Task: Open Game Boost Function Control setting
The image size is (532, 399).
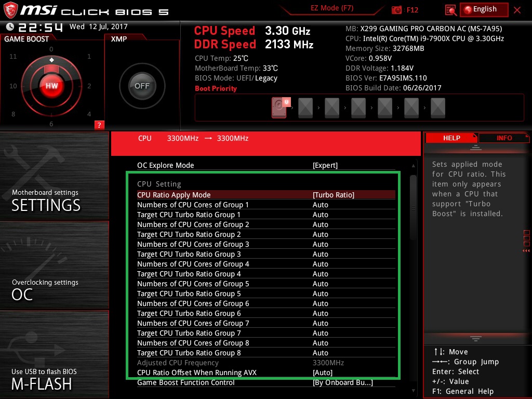Action: click(x=266, y=382)
